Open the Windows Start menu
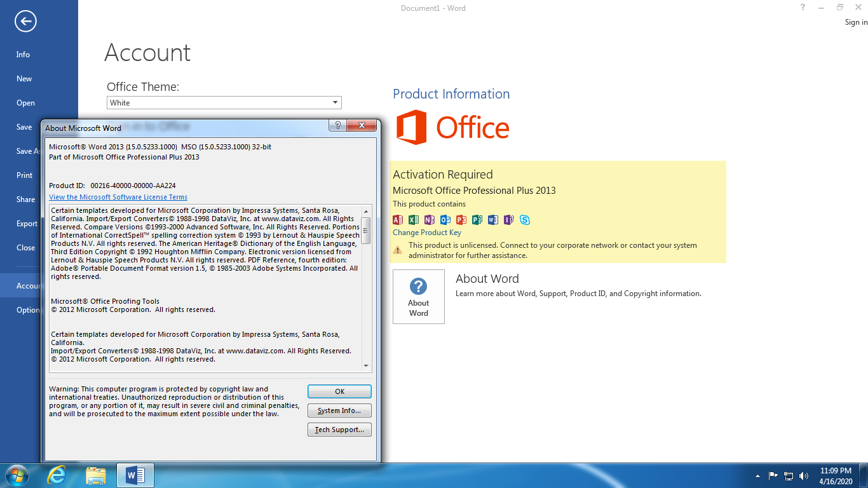This screenshot has height=488, width=868. pos(16,475)
